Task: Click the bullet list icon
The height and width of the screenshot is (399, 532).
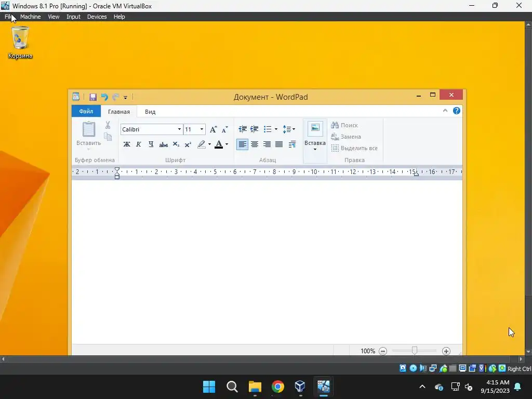Action: coord(268,129)
